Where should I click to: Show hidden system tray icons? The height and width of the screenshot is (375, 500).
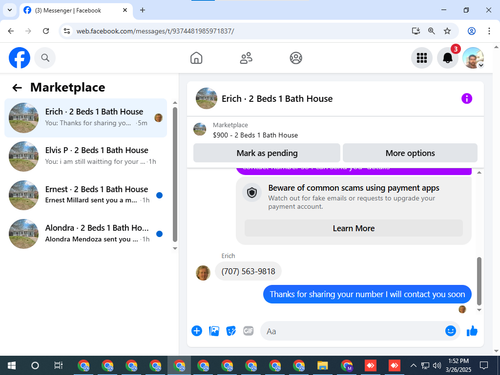coord(413,366)
